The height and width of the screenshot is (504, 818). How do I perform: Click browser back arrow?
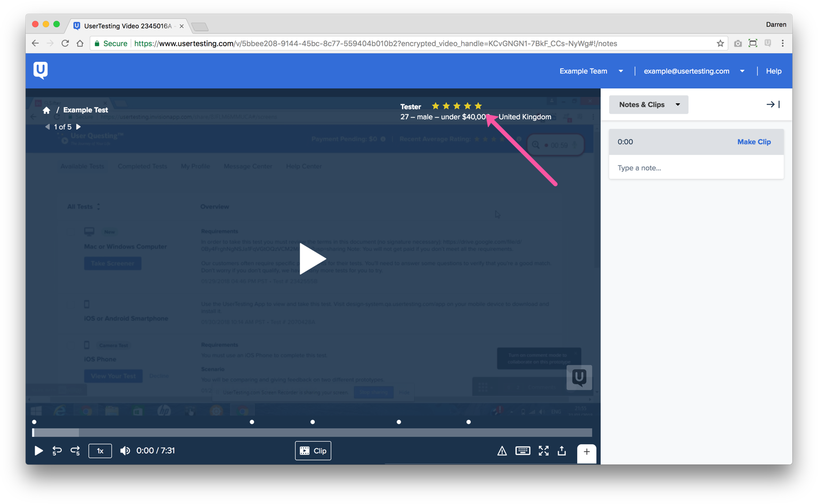tap(35, 44)
